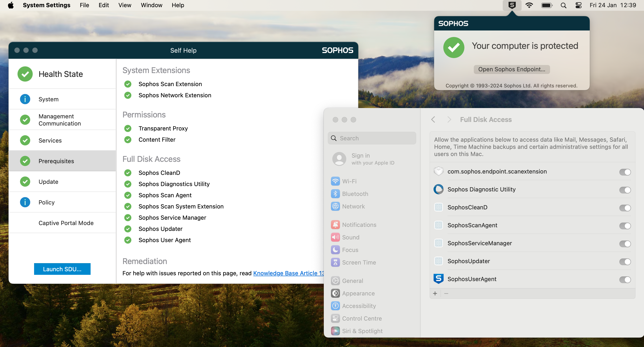Toggle SophosUpdater full disk access
This screenshot has width=644, height=347.
click(x=625, y=262)
